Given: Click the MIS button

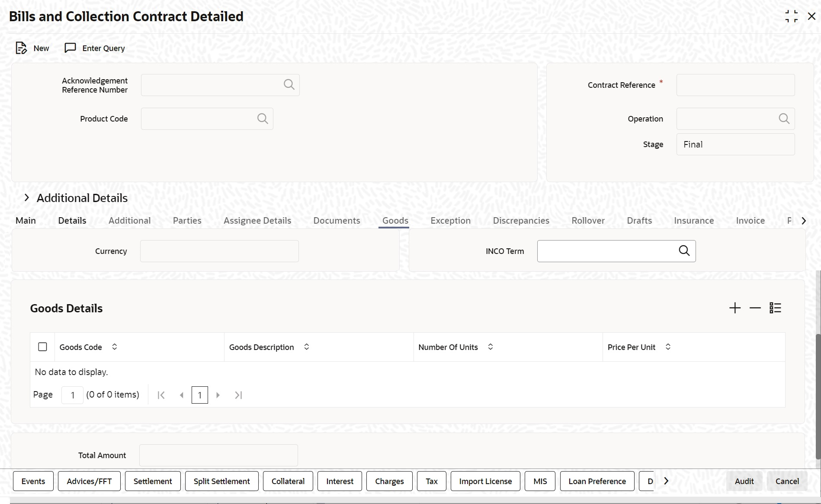Looking at the screenshot, I should [540, 481].
